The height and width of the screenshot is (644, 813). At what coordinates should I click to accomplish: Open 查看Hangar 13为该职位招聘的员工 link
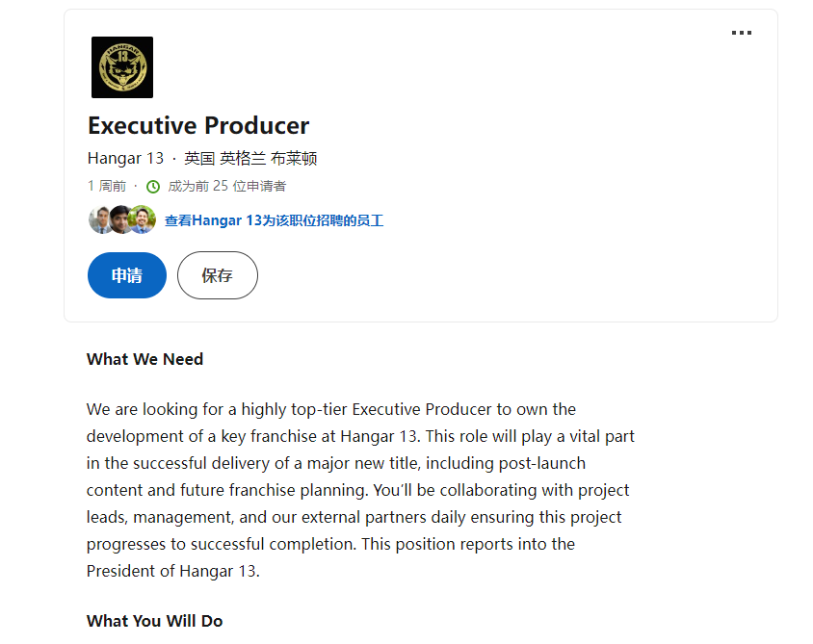tap(274, 220)
